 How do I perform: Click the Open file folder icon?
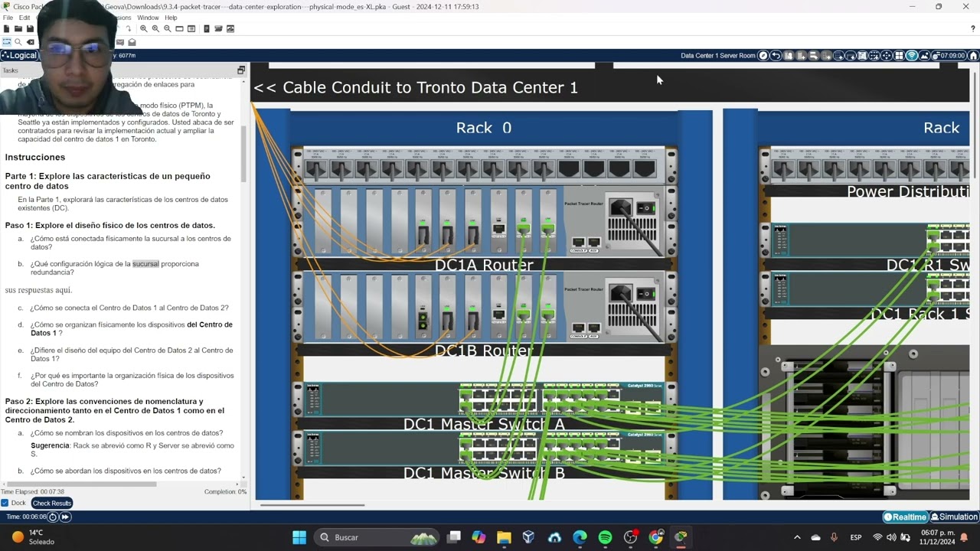coord(18,29)
